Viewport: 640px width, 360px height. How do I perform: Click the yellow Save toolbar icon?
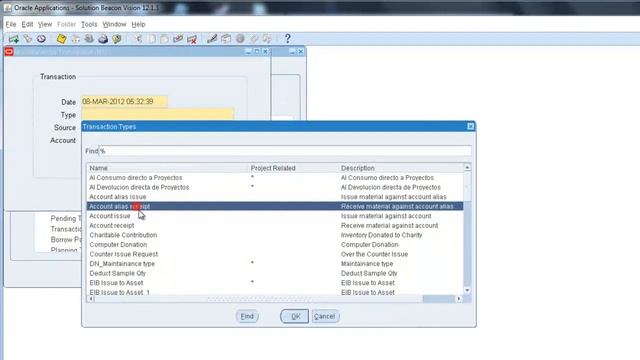(x=61, y=39)
